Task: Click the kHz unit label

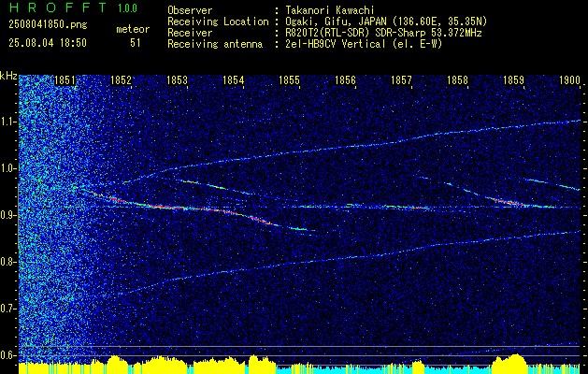Action: pos(8,76)
